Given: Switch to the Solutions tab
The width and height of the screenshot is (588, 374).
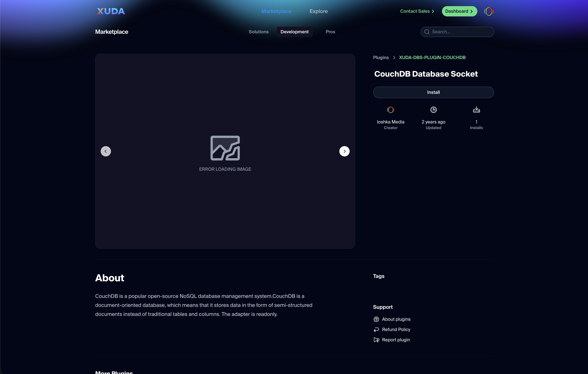Looking at the screenshot, I should tap(258, 32).
